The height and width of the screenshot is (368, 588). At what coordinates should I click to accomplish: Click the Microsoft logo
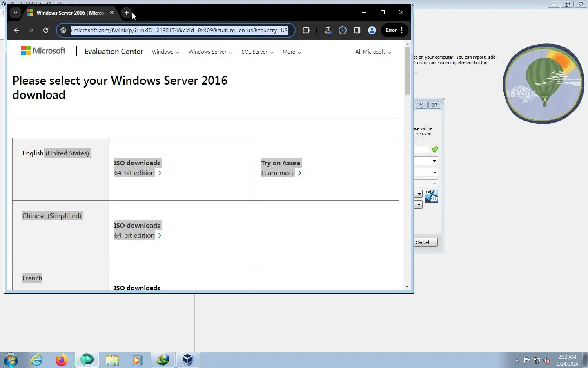coord(43,51)
